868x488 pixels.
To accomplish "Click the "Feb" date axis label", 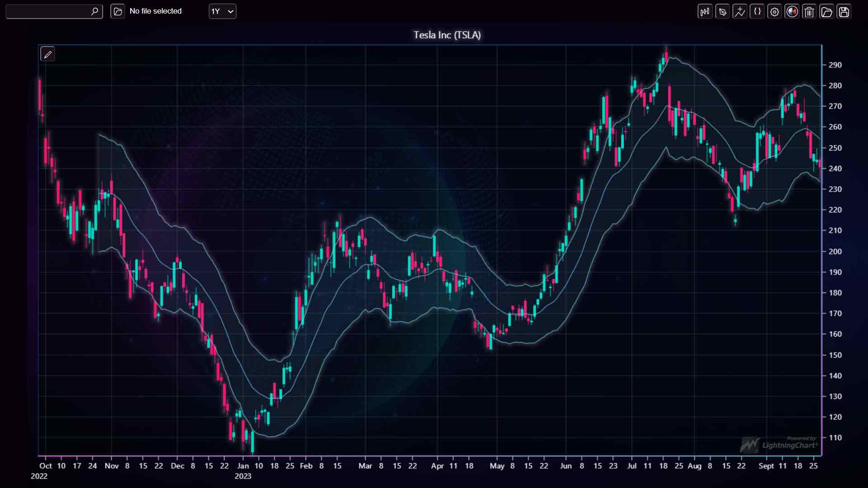I will pyautogui.click(x=306, y=466).
